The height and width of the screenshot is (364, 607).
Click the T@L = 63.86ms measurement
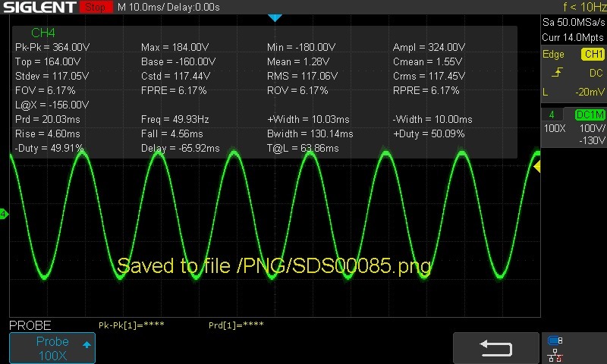303,148
